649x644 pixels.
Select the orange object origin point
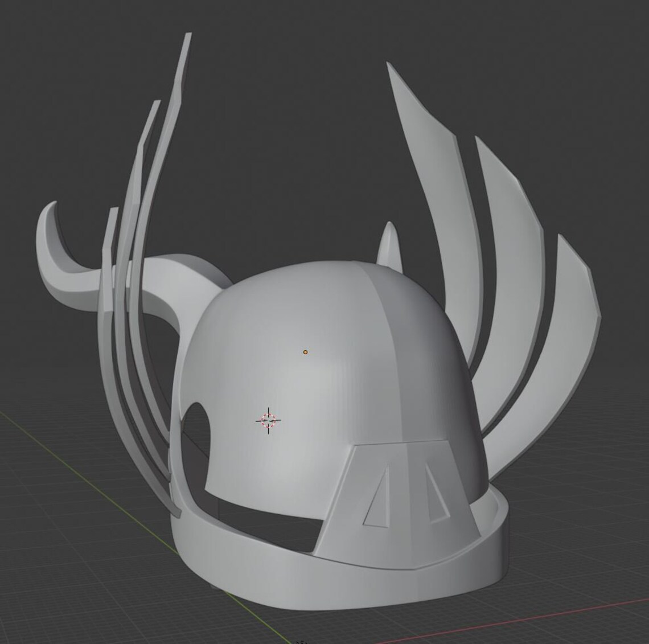coord(306,351)
